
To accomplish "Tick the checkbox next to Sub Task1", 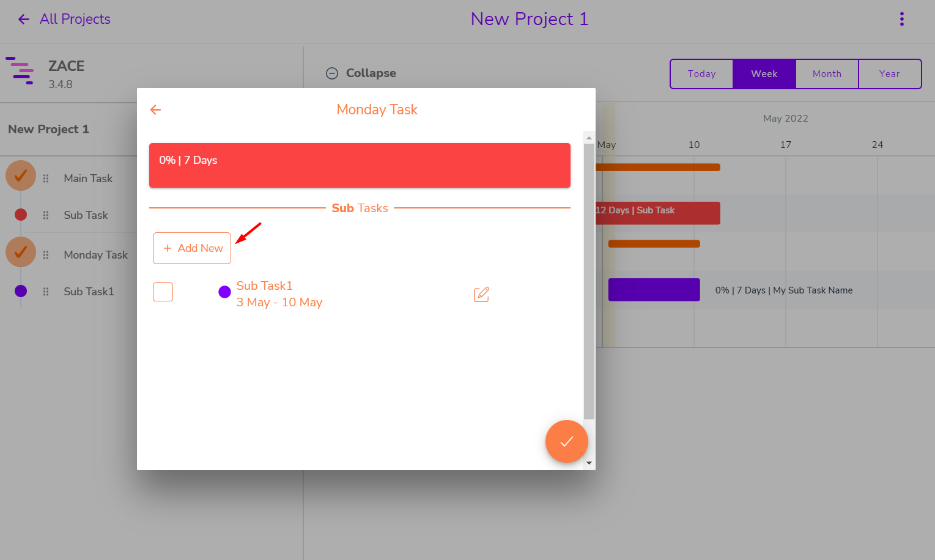I will click(x=163, y=292).
